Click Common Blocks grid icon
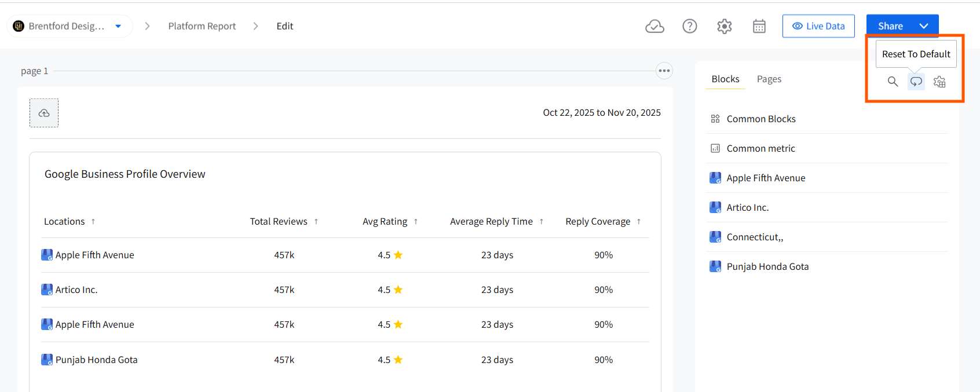Screen dimensions: 980x392 point(715,119)
